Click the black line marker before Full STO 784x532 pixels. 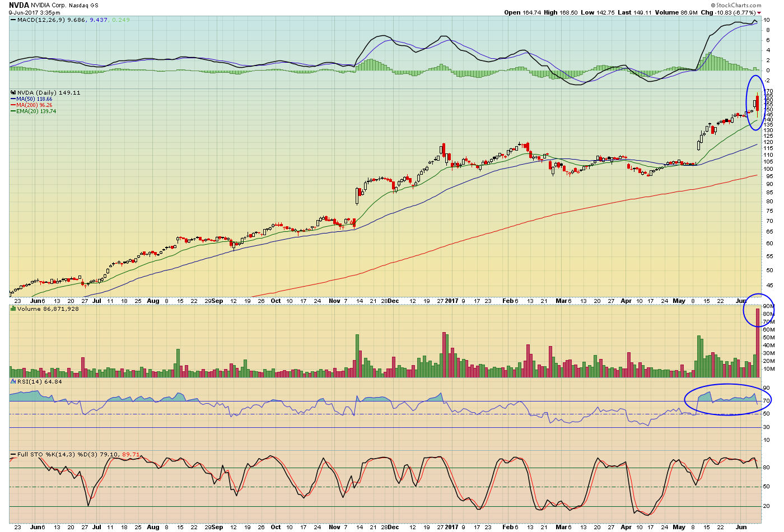[x=13, y=454]
